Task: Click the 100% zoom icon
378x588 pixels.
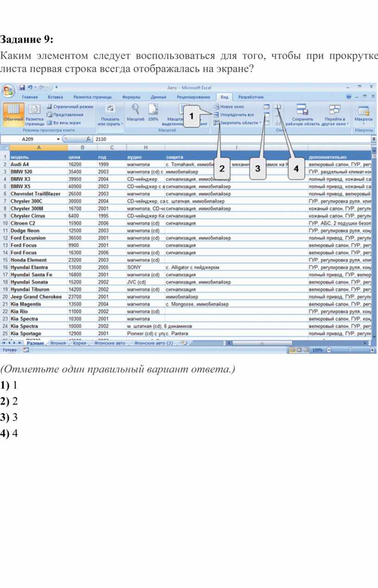Action: pos(153,109)
